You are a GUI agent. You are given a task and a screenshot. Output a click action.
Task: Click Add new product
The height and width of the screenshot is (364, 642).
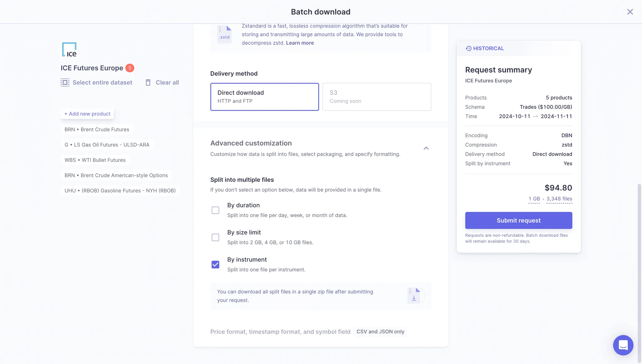[x=87, y=114]
